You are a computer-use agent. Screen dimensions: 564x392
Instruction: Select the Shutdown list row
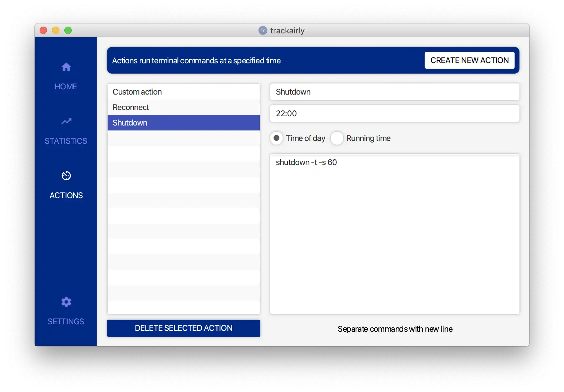coord(184,123)
